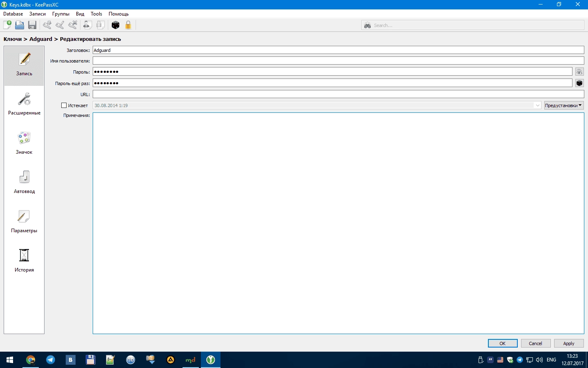Click the Apply button

coord(569,343)
